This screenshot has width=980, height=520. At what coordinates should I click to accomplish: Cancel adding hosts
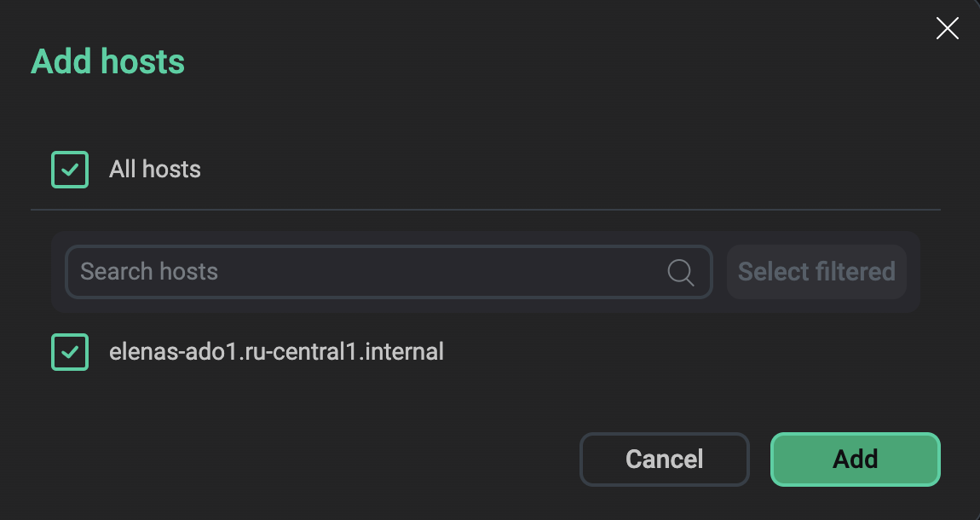coord(664,459)
